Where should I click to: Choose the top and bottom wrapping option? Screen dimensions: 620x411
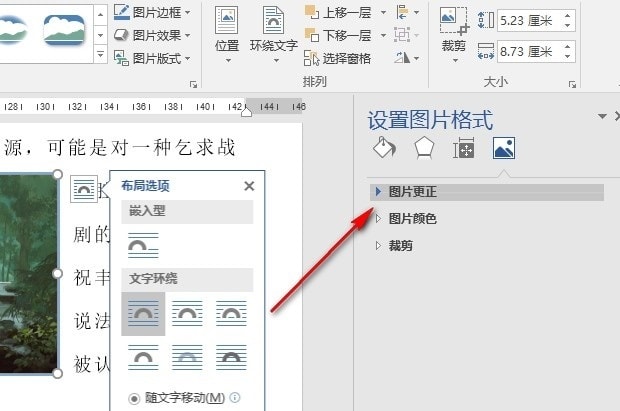pos(143,358)
